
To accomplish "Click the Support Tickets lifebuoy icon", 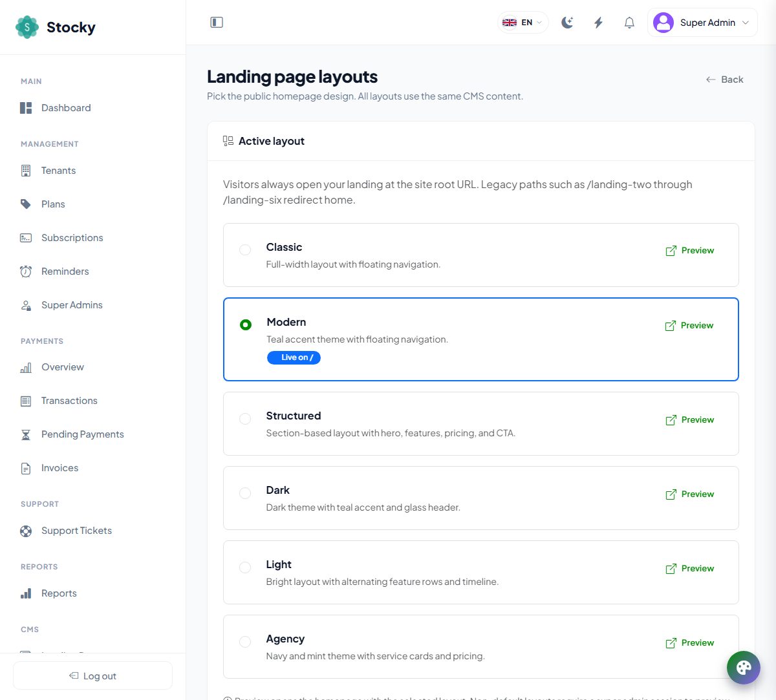I will click(26, 531).
